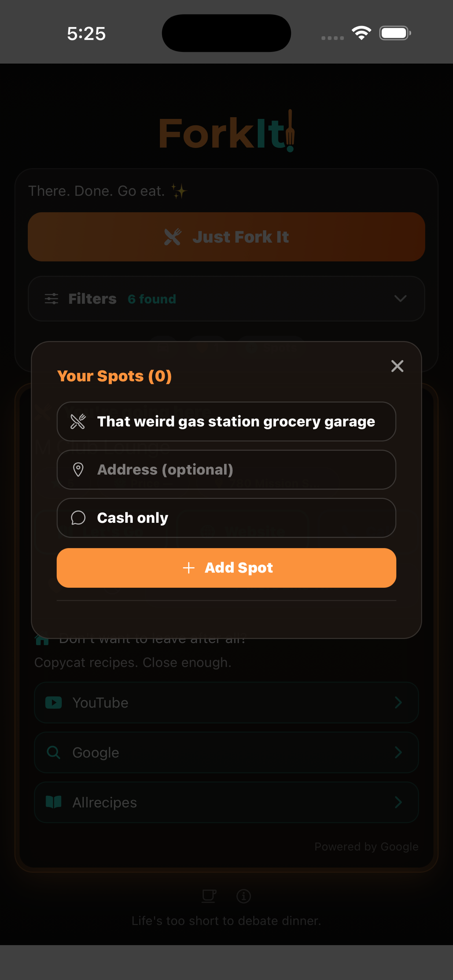Click the YouTube play icon
The width and height of the screenshot is (453, 980).
pos(54,703)
